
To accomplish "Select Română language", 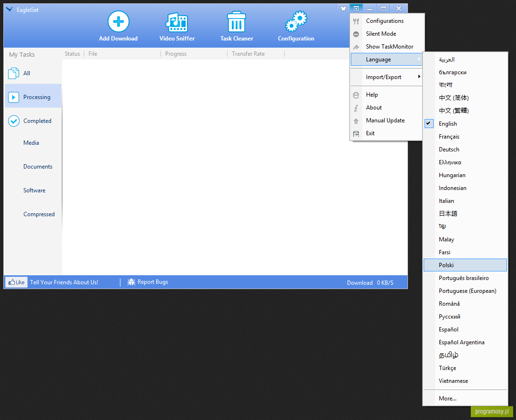I will point(466,303).
